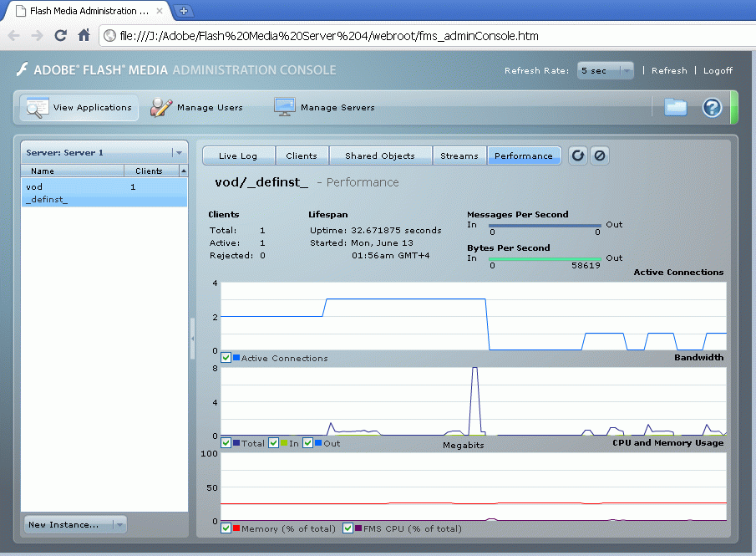
Task: Click the vod/_definst_ heading
Action: click(x=261, y=182)
